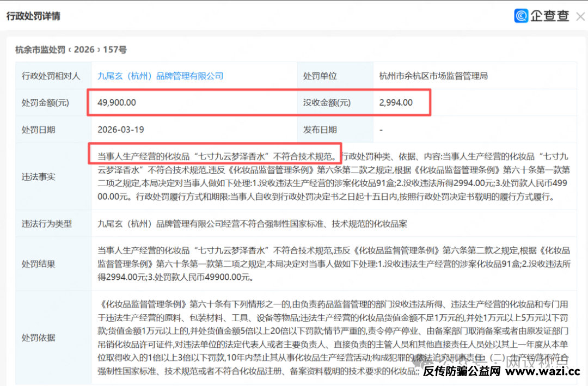This screenshot has width=588, height=386.
Task: Click the 发布日期 label cell
Action: [320, 130]
